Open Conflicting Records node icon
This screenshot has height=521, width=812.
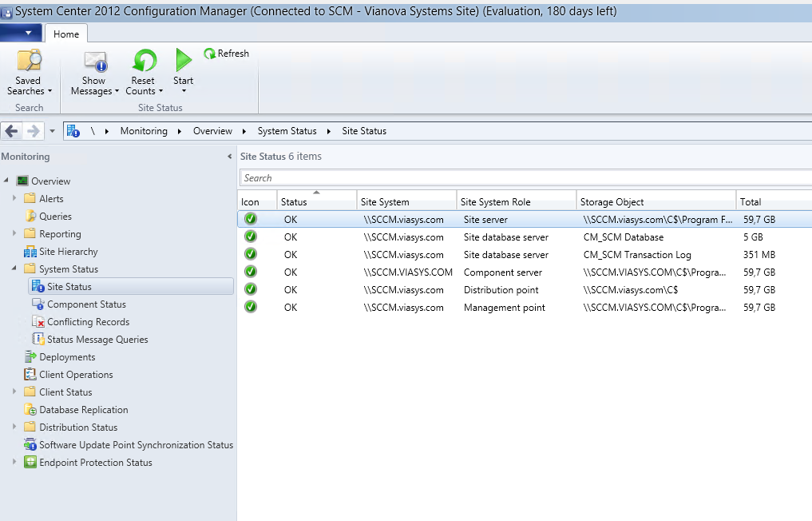coord(38,322)
